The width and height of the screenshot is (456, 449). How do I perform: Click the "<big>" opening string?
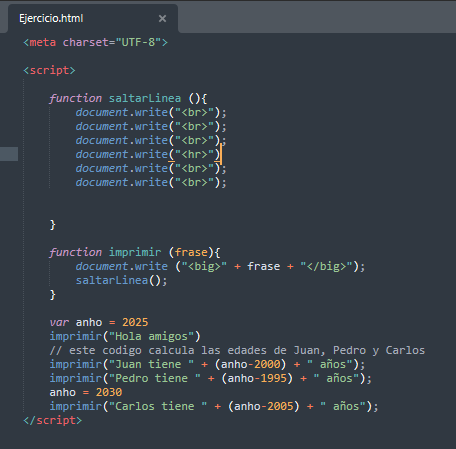pyautogui.click(x=204, y=266)
